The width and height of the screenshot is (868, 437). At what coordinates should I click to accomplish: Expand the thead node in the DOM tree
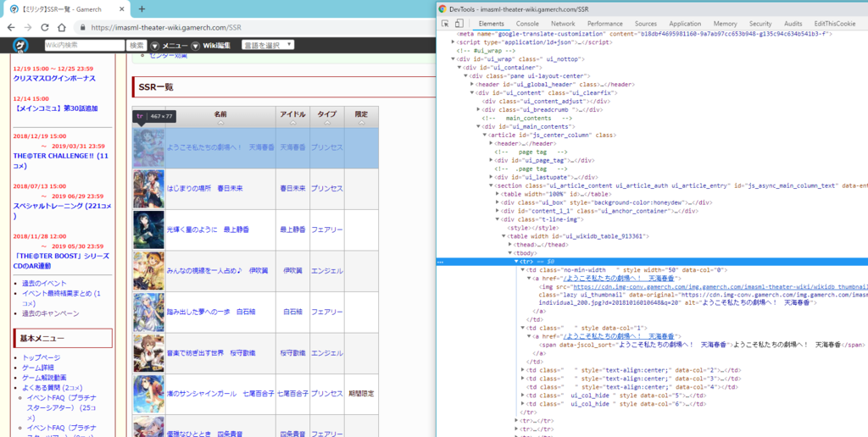pyautogui.click(x=509, y=245)
